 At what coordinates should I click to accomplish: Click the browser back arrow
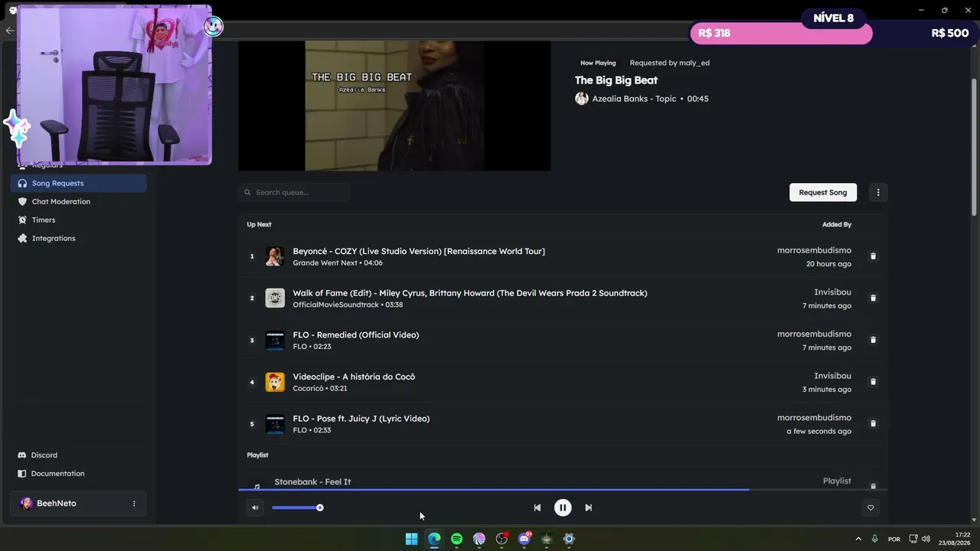click(x=9, y=31)
